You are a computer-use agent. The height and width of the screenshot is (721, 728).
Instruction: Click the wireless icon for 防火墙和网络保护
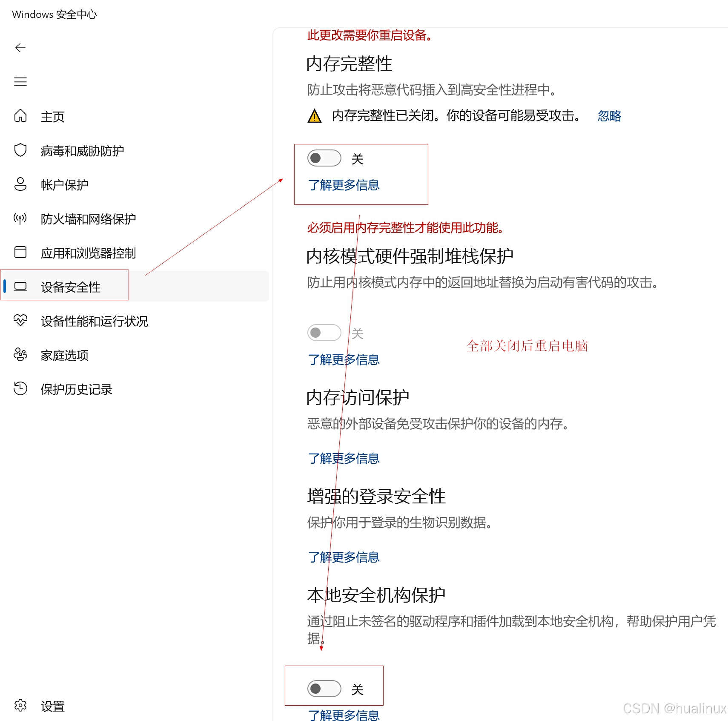[x=20, y=218]
